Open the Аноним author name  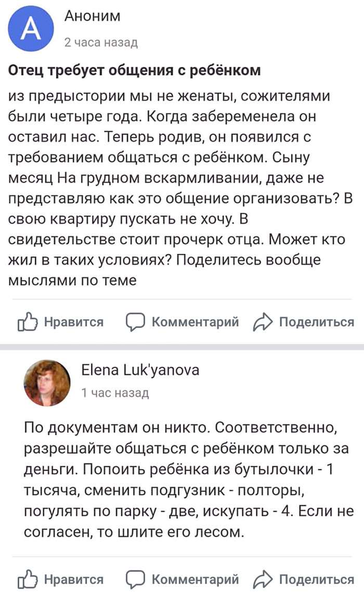92,17
